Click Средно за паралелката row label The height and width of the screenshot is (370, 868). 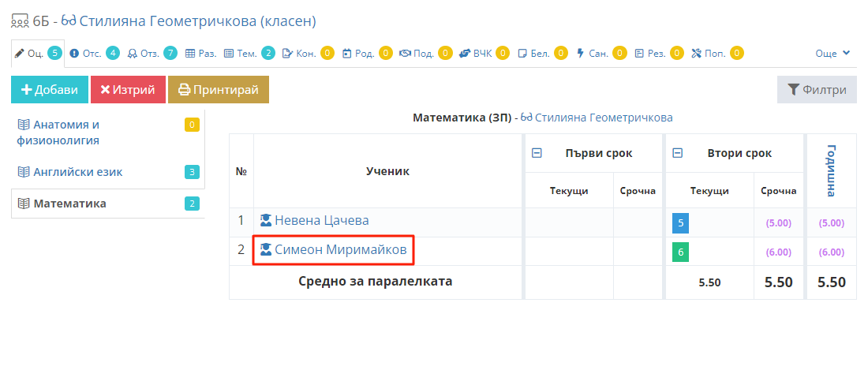click(x=376, y=282)
